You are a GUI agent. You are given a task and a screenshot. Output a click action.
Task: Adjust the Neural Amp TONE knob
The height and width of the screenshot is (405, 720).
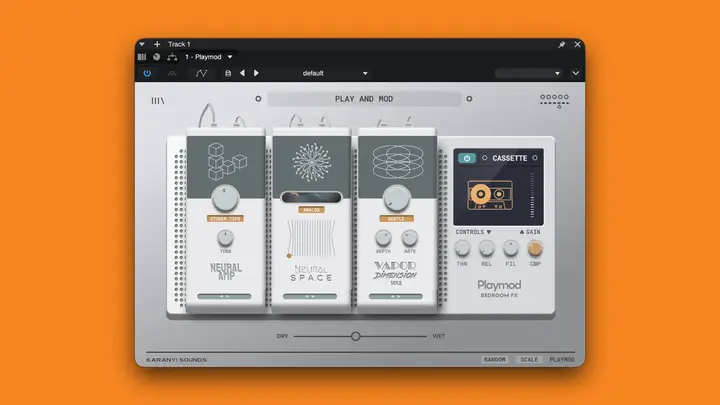pos(225,238)
